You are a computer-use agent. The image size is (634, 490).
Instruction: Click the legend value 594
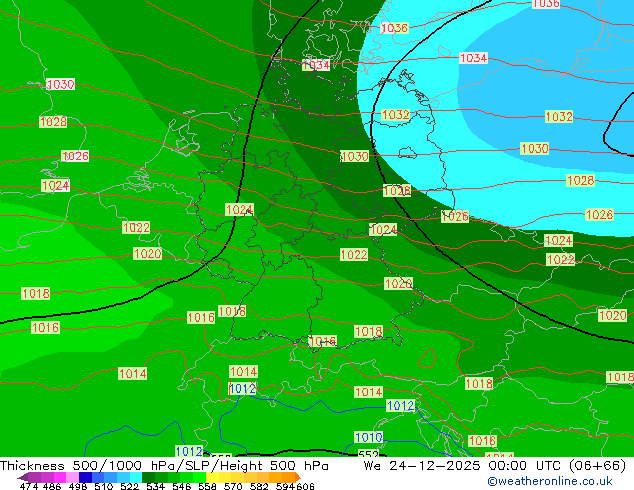click(x=285, y=486)
